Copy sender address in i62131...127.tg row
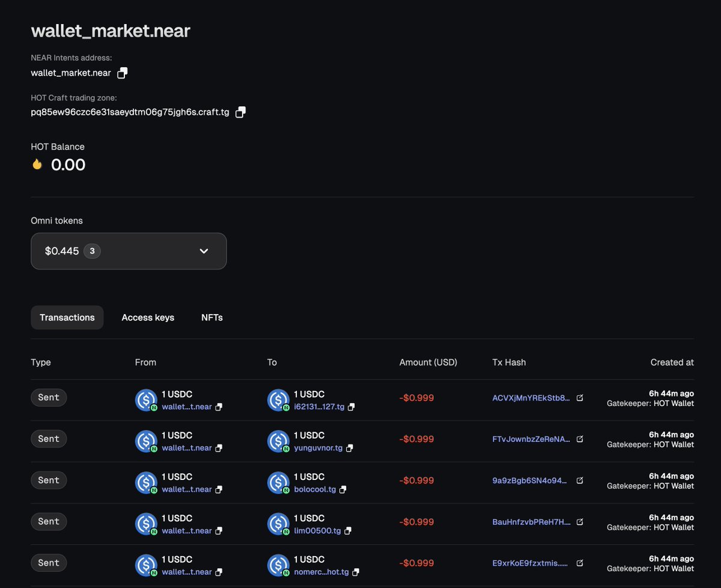The image size is (721, 588). click(x=219, y=407)
